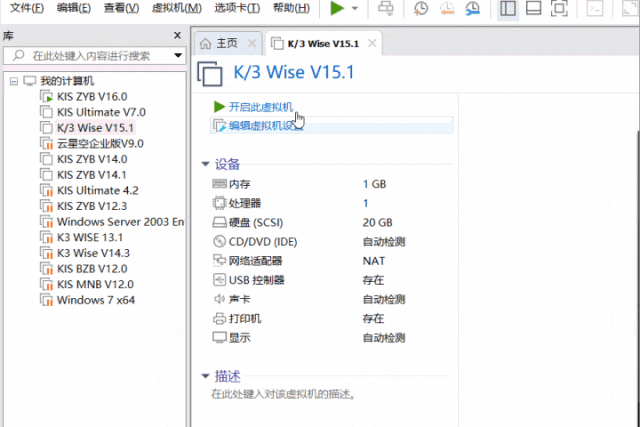Click the 声卡 sound card row
The width and height of the screenshot is (640, 427).
click(331, 299)
